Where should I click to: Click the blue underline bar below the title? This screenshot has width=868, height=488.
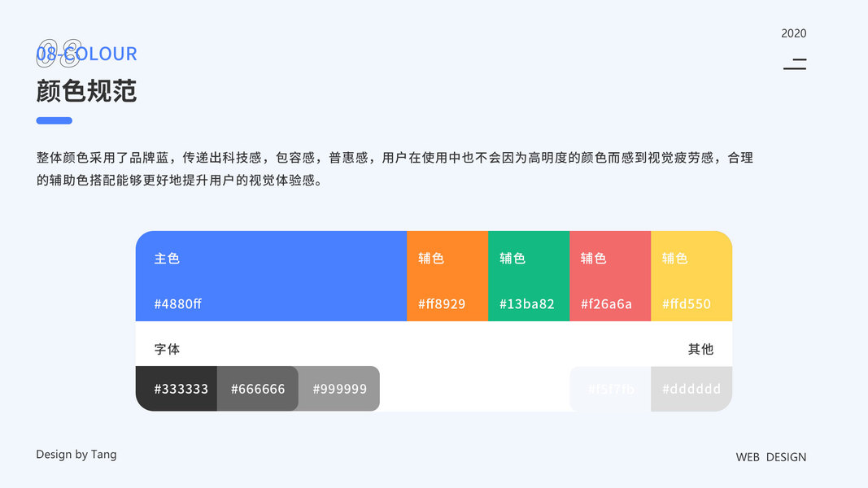click(x=55, y=120)
